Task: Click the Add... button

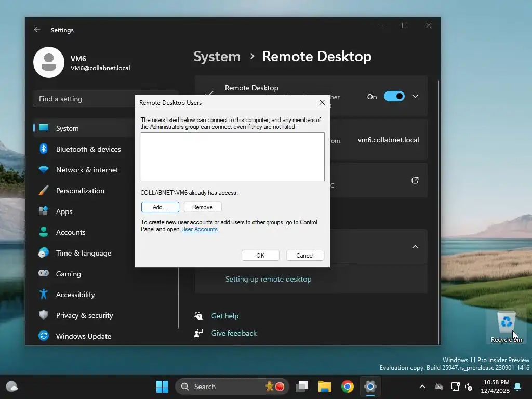Action: click(x=160, y=207)
